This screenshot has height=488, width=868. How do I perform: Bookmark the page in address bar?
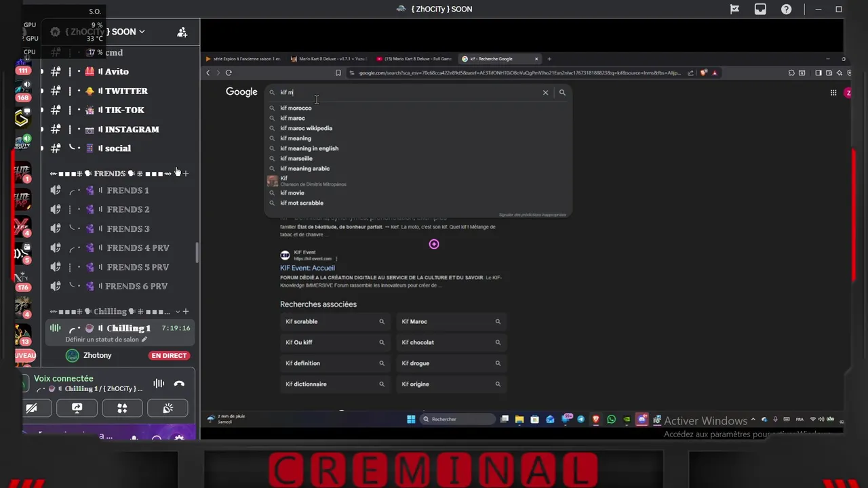pyautogui.click(x=338, y=73)
